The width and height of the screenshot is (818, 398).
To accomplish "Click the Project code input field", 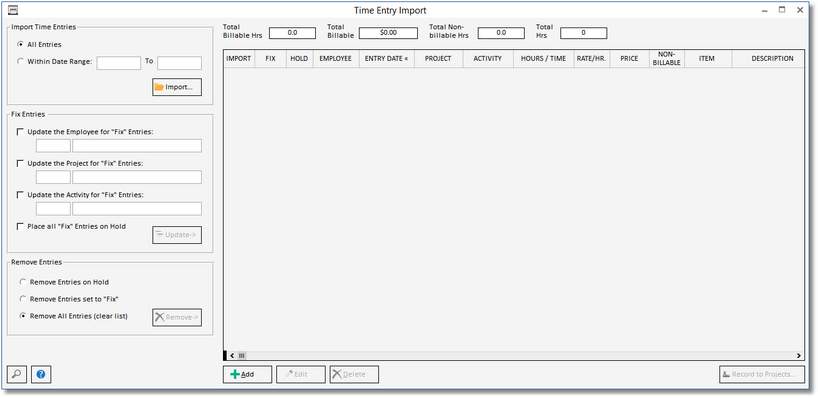I will pos(53,177).
